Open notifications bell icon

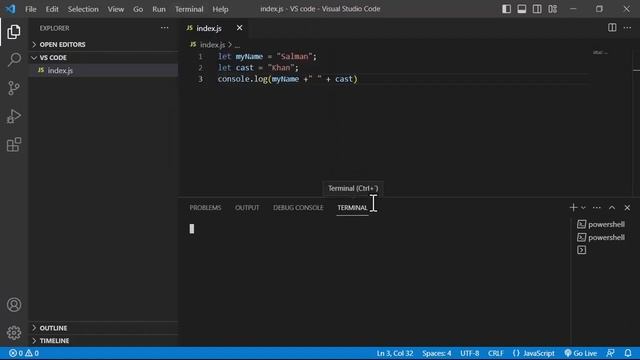[628, 353]
